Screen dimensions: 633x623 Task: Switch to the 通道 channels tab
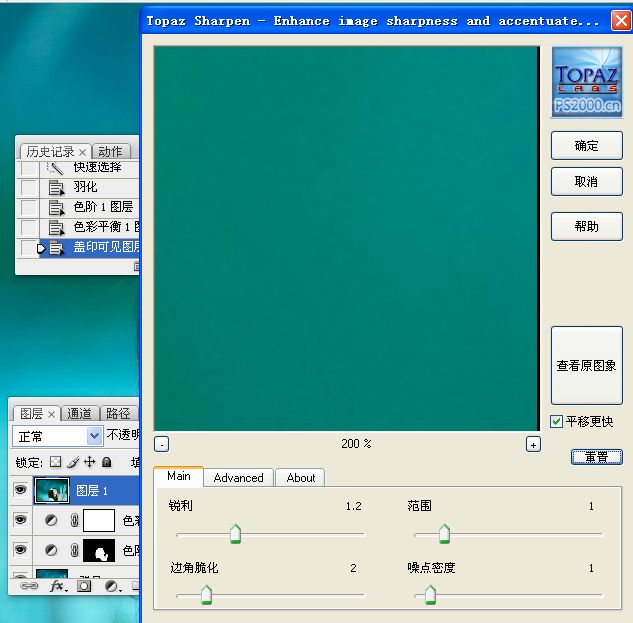coord(80,413)
